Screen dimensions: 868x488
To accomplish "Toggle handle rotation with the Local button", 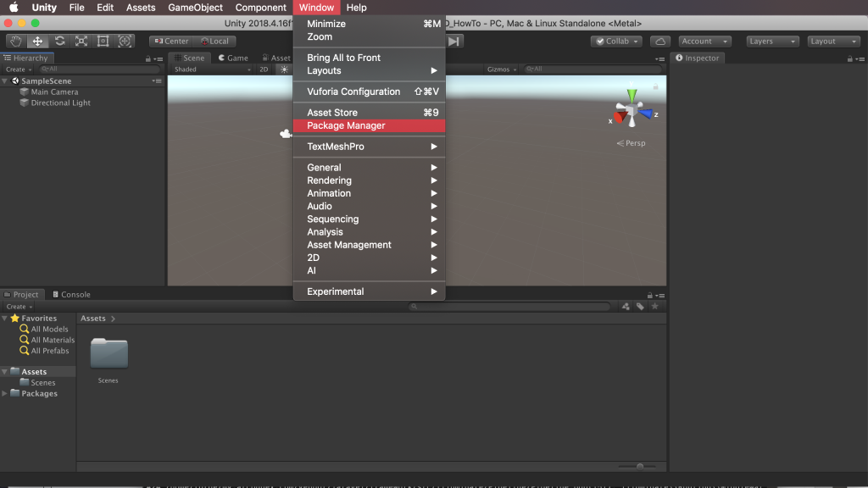I will [214, 42].
